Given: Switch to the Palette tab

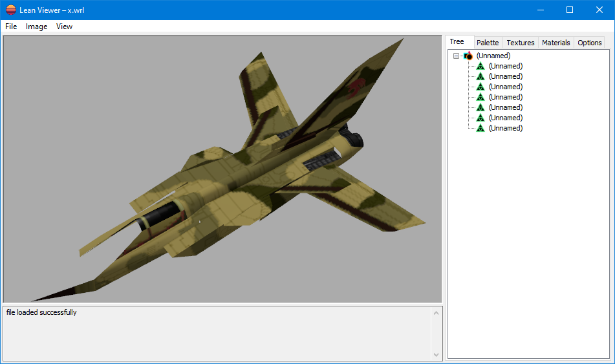Looking at the screenshot, I should tap(488, 43).
